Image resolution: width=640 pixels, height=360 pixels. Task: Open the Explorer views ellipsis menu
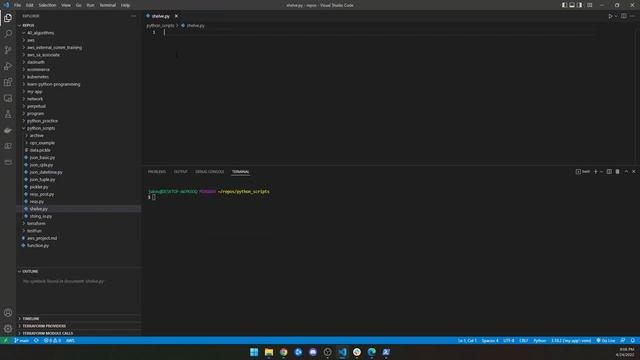click(133, 16)
